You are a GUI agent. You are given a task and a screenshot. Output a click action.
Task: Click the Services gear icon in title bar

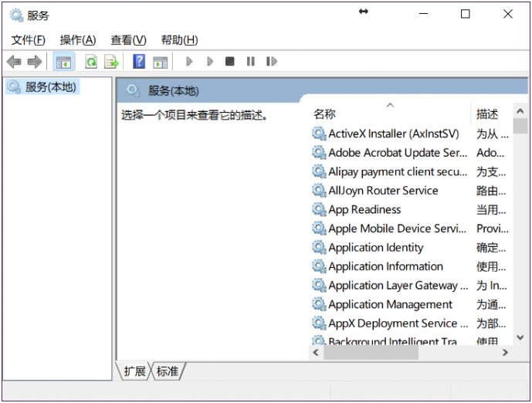click(x=16, y=15)
